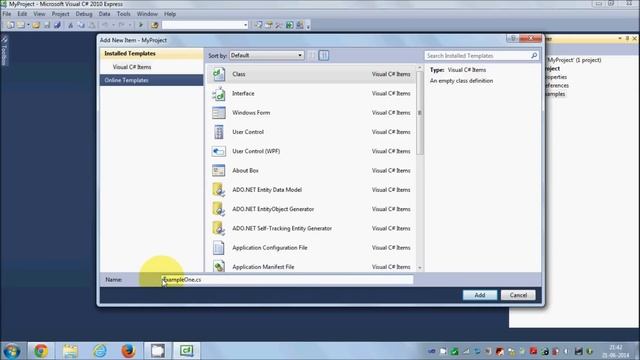The image size is (640, 360).
Task: Open the Project menu
Action: (x=60, y=14)
